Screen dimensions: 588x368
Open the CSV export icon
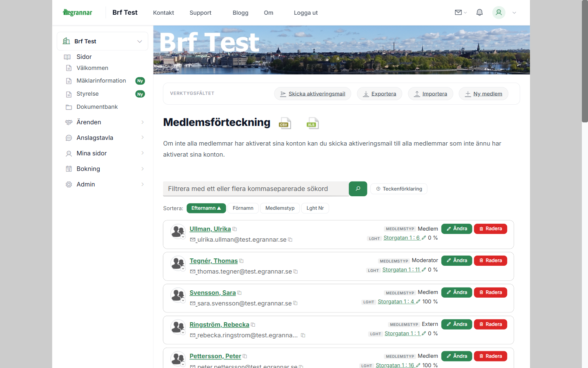285,123
